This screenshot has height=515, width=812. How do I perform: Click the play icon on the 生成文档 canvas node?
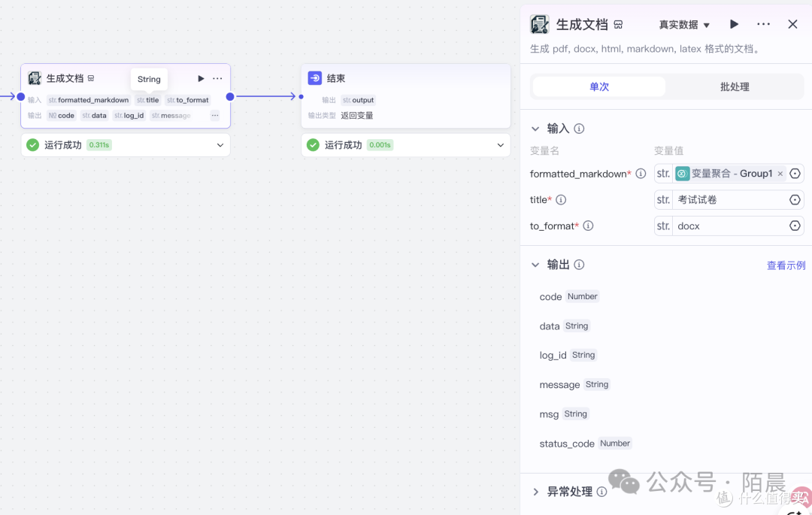point(201,79)
